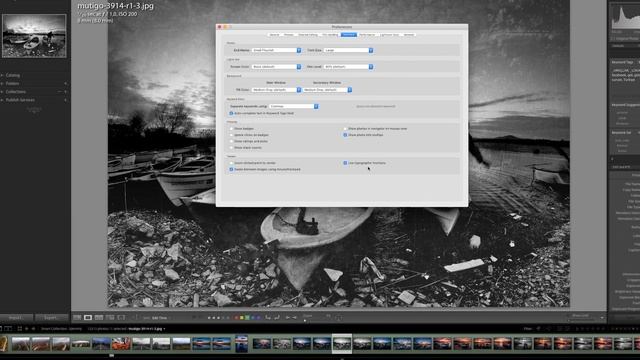The image size is (640, 360).
Task: Add a new collection with Collections plus icon
Action: point(66,92)
